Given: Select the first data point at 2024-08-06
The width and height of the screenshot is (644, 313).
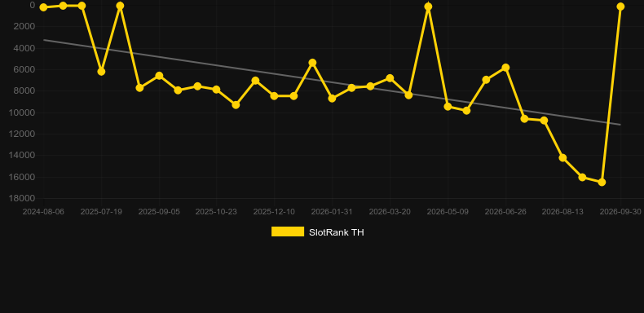Looking at the screenshot, I should tap(43, 7).
